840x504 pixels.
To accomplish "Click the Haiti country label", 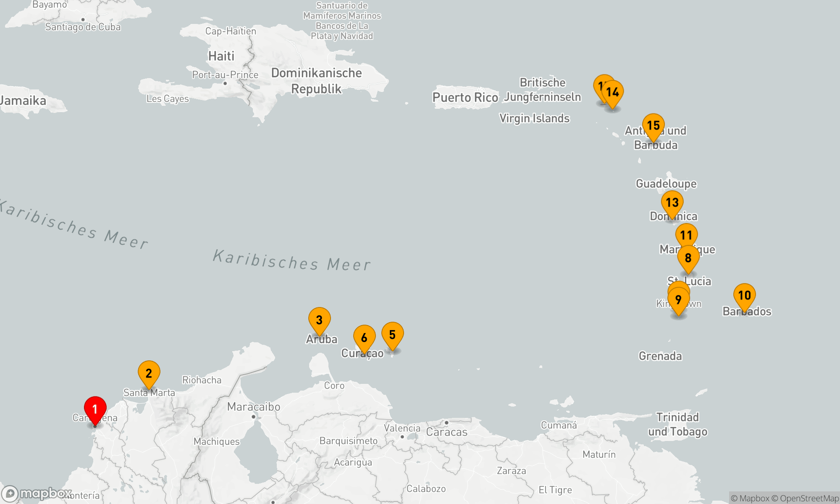I will tap(221, 56).
